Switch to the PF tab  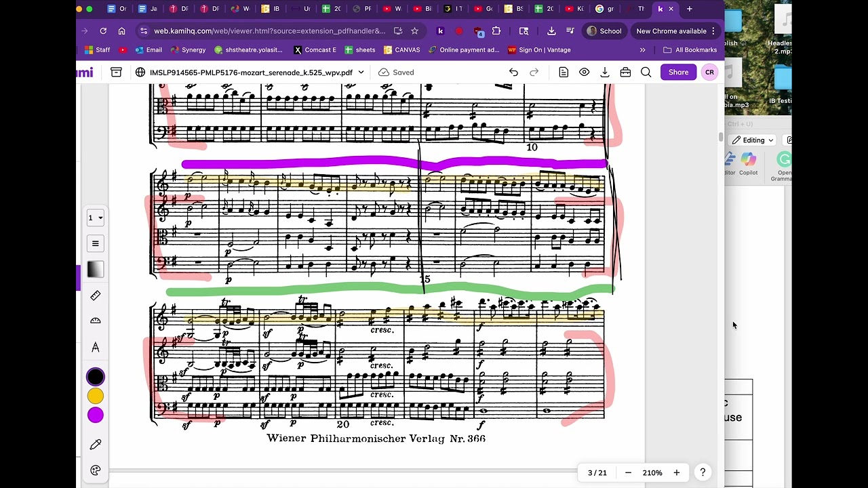point(362,9)
